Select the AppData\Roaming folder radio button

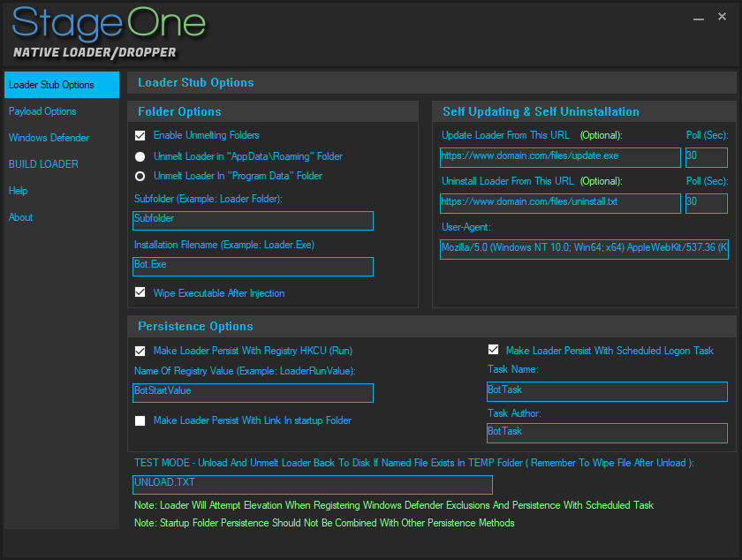pyautogui.click(x=140, y=156)
